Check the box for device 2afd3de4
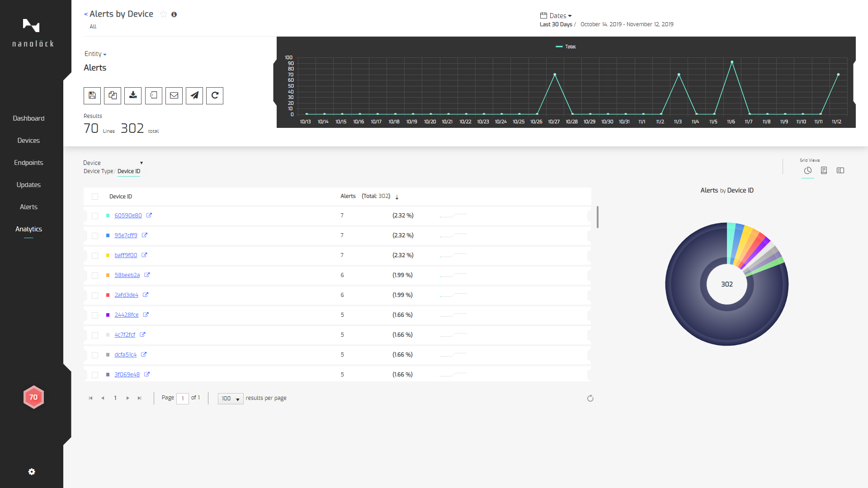The image size is (868, 488). pyautogui.click(x=95, y=296)
